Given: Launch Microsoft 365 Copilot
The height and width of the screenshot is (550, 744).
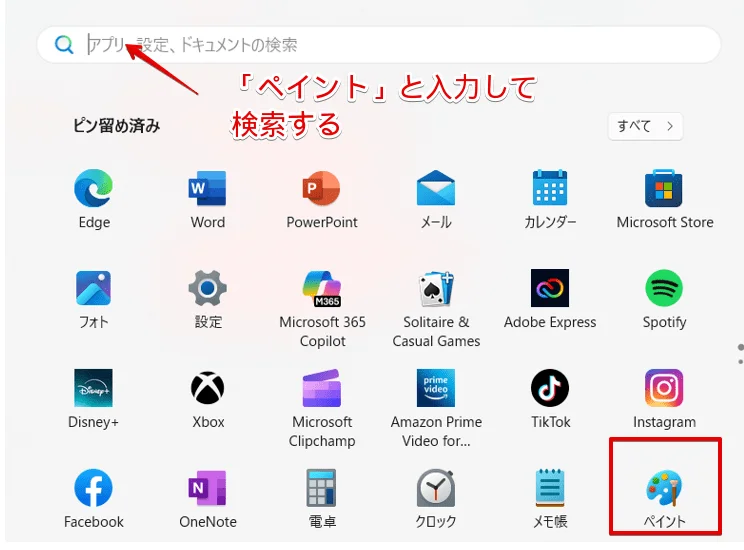Looking at the screenshot, I should (322, 308).
